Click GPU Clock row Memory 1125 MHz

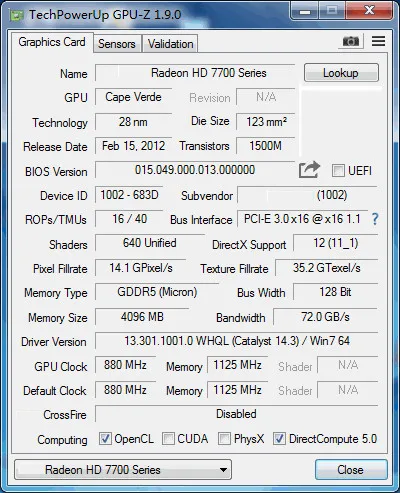coord(237,365)
